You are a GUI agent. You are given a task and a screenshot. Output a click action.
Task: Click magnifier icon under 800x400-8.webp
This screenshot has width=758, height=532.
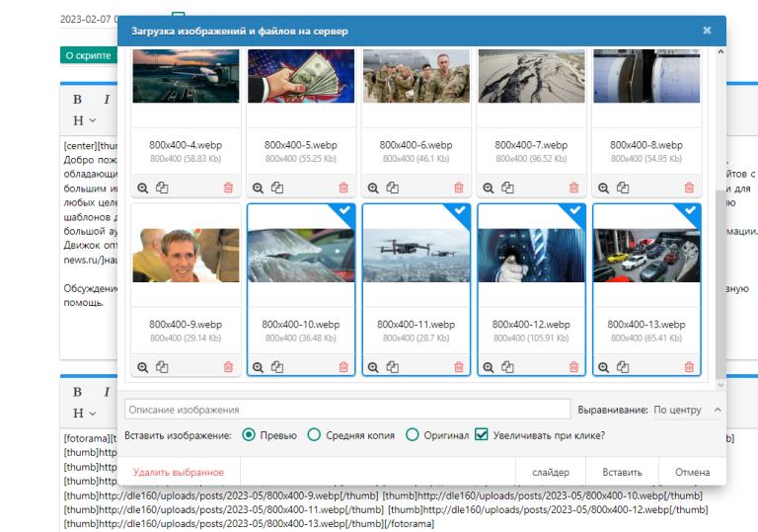603,188
